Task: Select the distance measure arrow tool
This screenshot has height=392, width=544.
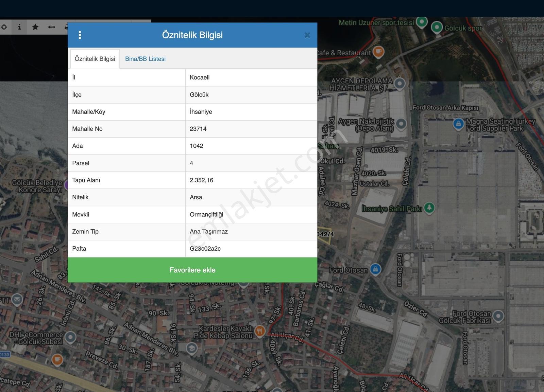Action: coord(52,27)
